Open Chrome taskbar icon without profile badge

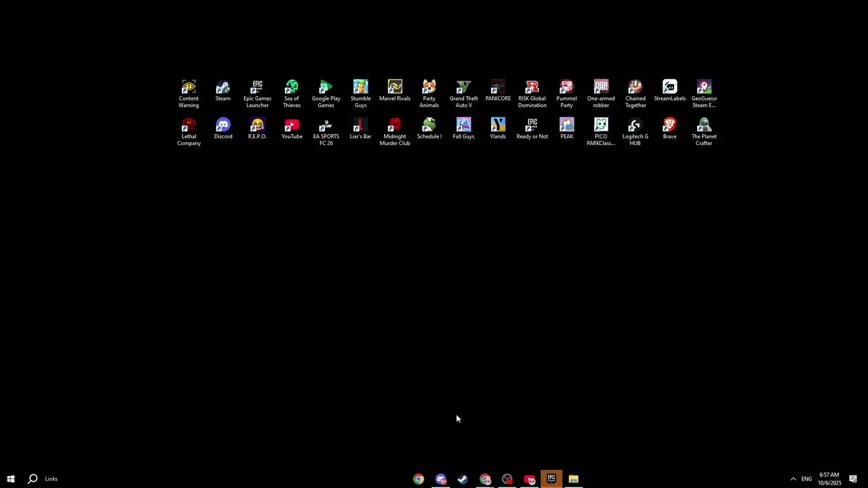click(x=418, y=479)
